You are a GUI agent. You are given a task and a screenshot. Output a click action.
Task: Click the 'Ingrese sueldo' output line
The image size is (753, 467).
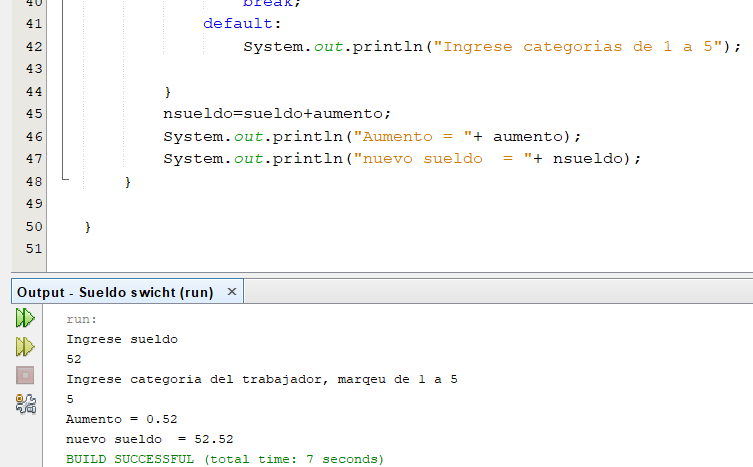[122, 339]
